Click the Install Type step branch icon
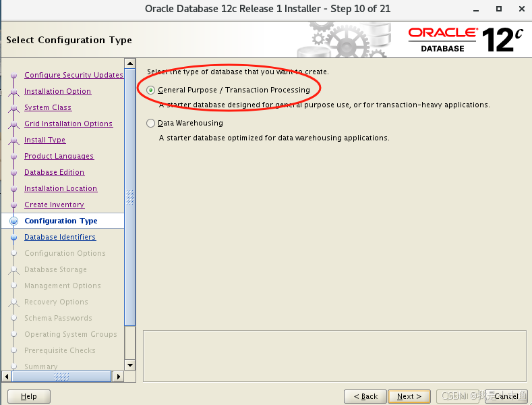This screenshot has width=532, height=405. click(14, 140)
